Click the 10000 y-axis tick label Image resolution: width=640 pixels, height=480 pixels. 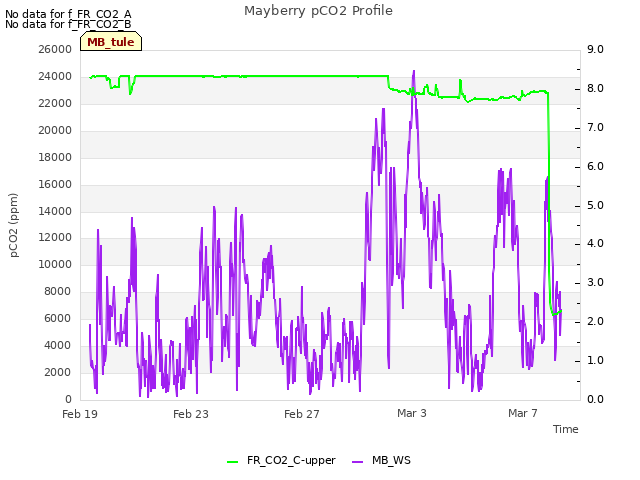(x=55, y=264)
